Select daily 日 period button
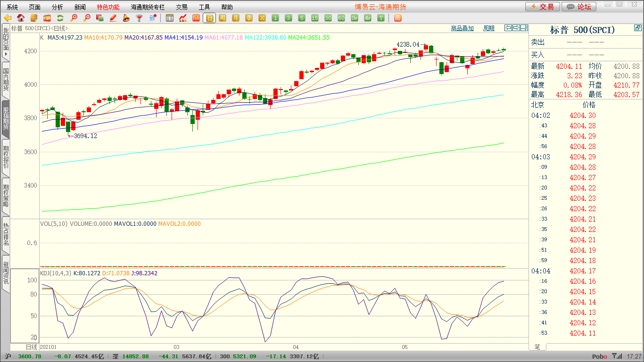The height and width of the screenshot is (362, 644). pos(209,18)
